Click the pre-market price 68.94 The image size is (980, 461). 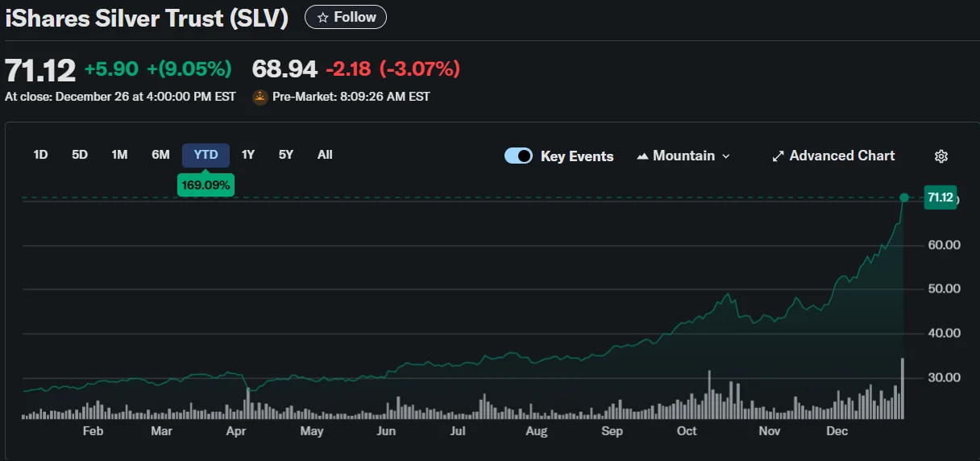click(284, 69)
